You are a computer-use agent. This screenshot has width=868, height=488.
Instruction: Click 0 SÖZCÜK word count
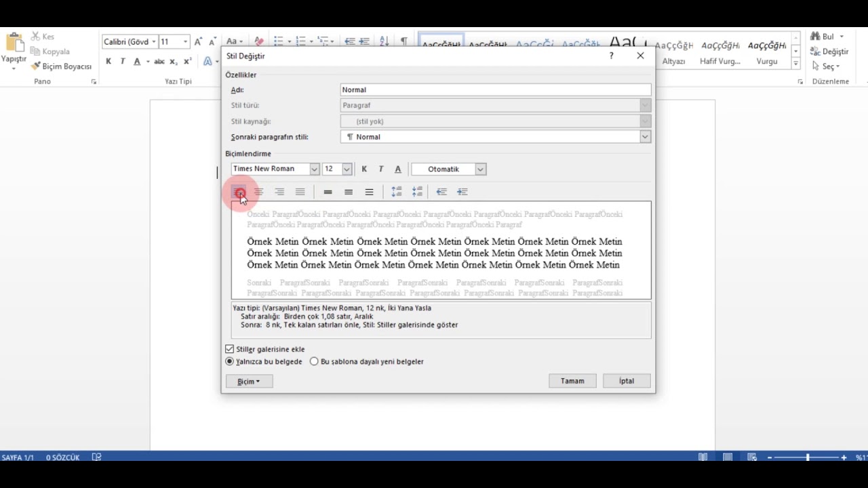(63, 457)
